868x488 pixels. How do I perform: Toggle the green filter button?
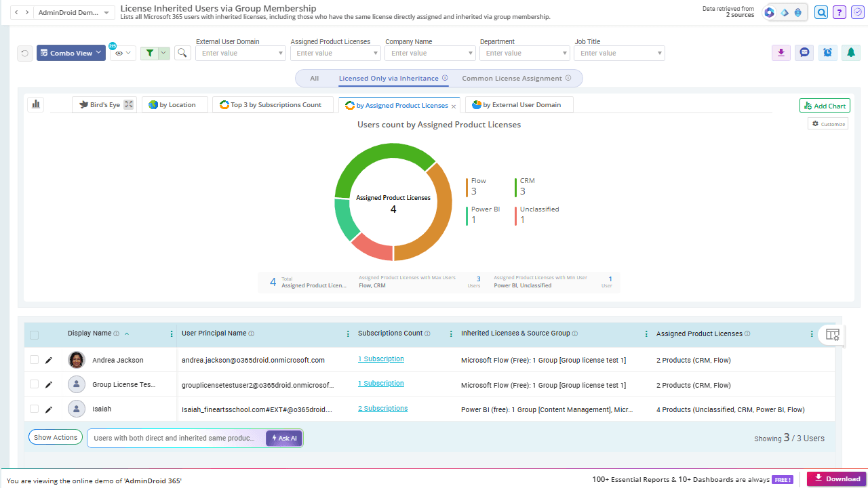(150, 53)
